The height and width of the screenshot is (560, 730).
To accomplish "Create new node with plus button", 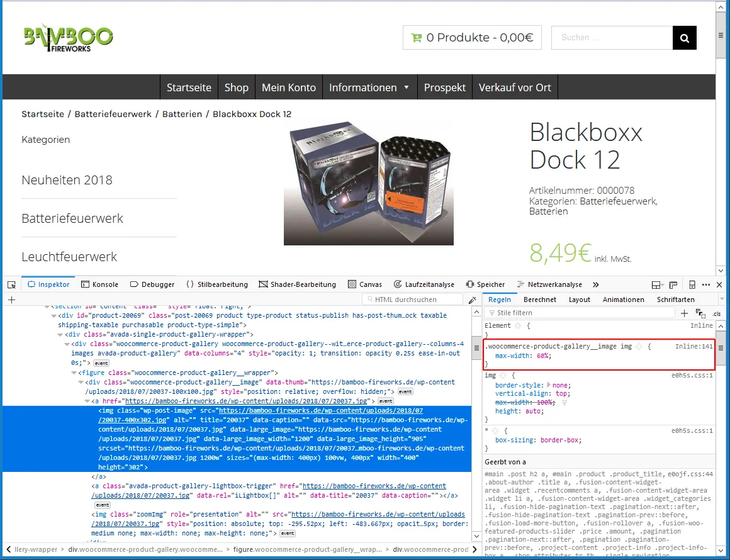I will click(11, 300).
